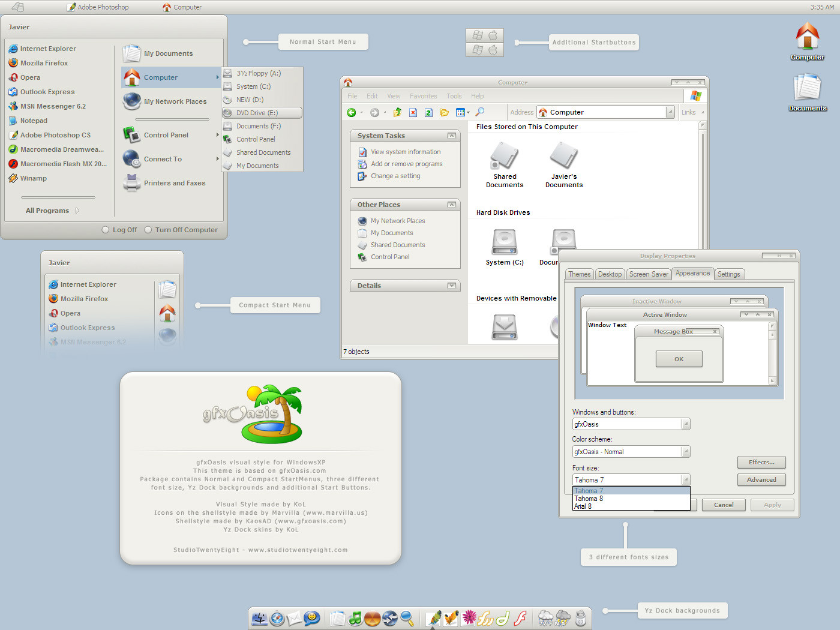Click the Search magnifier in explorer toolbar
Viewport: 840px width, 630px height.
480,112
